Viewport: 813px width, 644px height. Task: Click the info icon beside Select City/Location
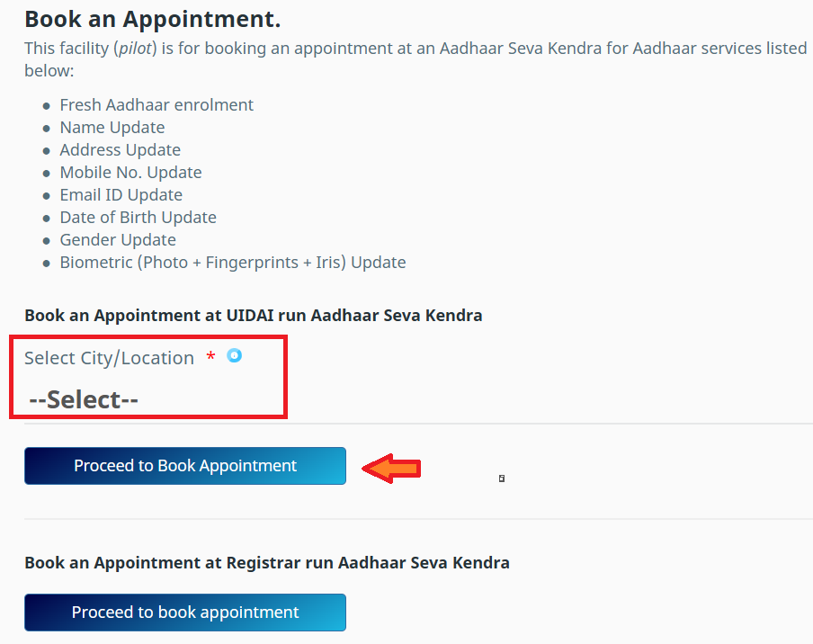(x=234, y=356)
